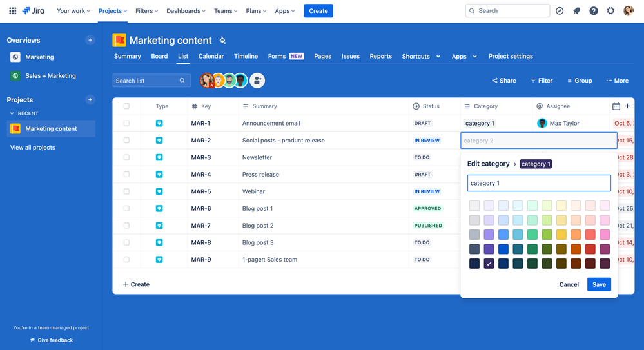Check the box for MAR-5 row
The width and height of the screenshot is (644, 350).
coord(126,191)
